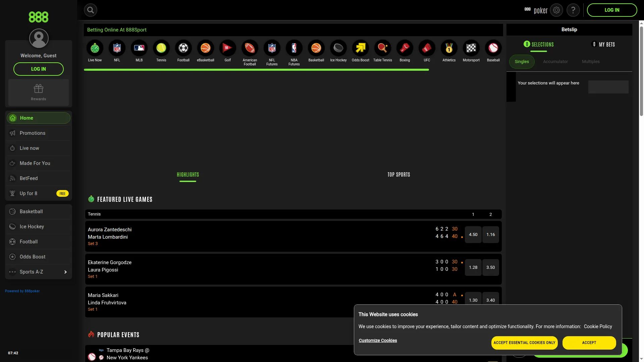Open Cookie Policy link
644x362 pixels.
pyautogui.click(x=598, y=326)
